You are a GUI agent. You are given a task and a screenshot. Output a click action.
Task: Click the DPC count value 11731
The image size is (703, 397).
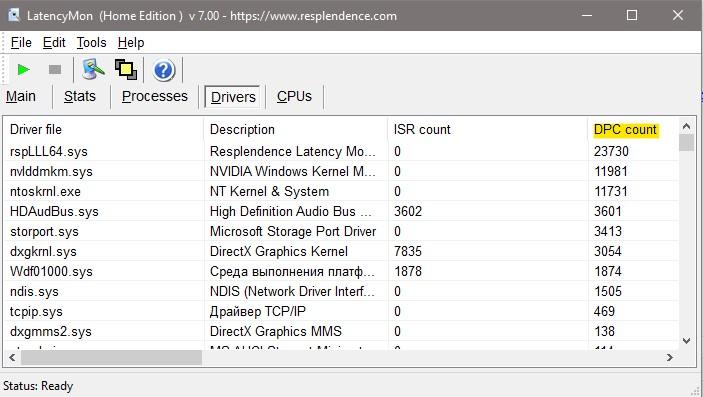(611, 192)
